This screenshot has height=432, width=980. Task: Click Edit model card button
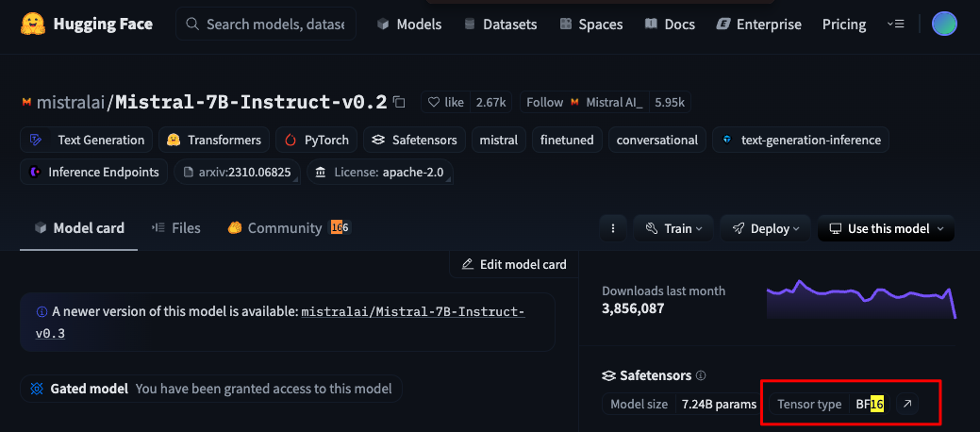pyautogui.click(x=514, y=264)
